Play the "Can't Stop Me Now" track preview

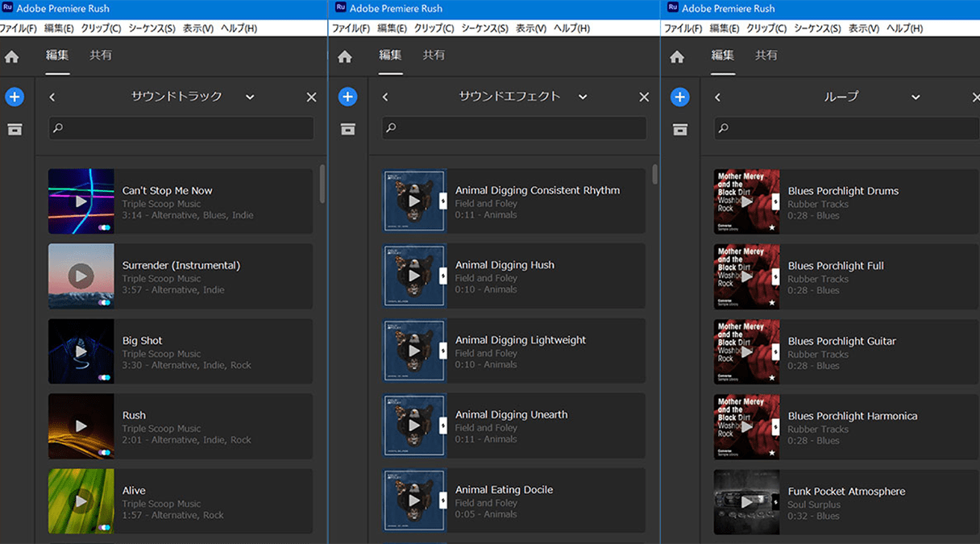click(81, 201)
